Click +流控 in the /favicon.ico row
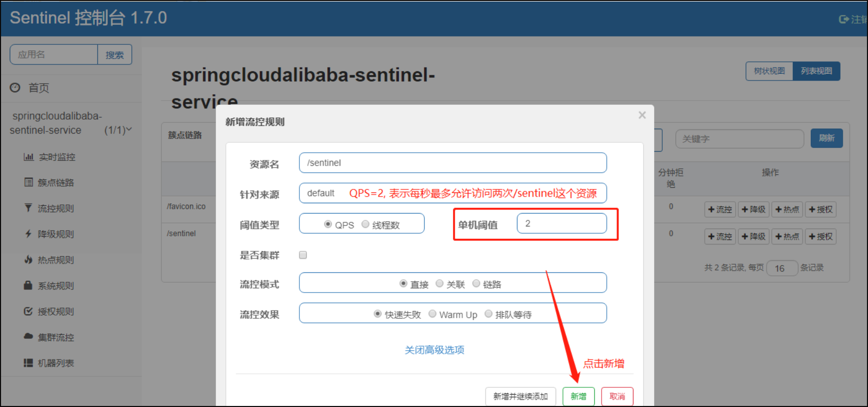Viewport: 868px width, 407px height. (720, 209)
